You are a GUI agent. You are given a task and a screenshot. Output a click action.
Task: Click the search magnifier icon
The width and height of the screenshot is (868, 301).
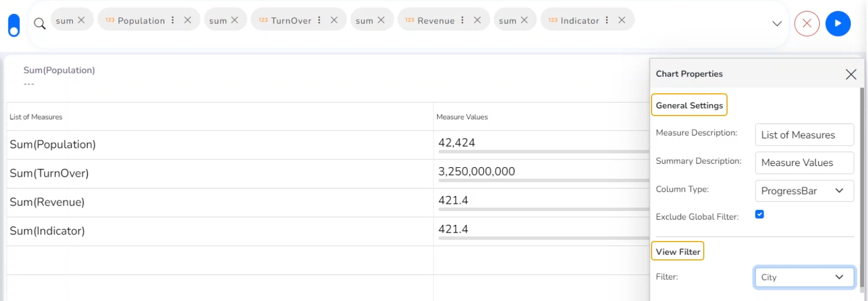(39, 23)
